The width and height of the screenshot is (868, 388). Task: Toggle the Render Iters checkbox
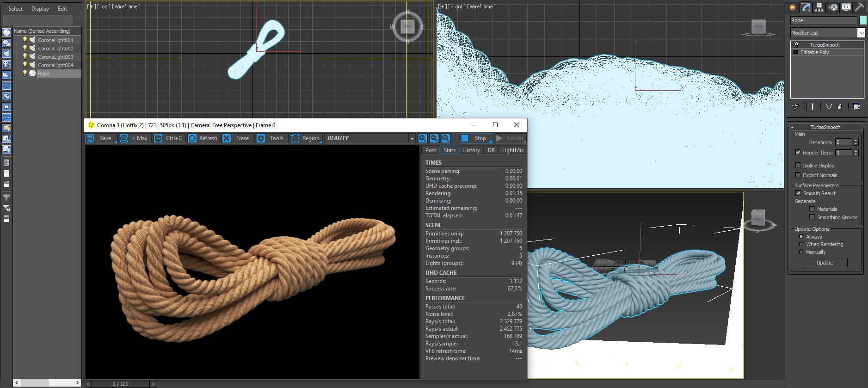[x=798, y=153]
